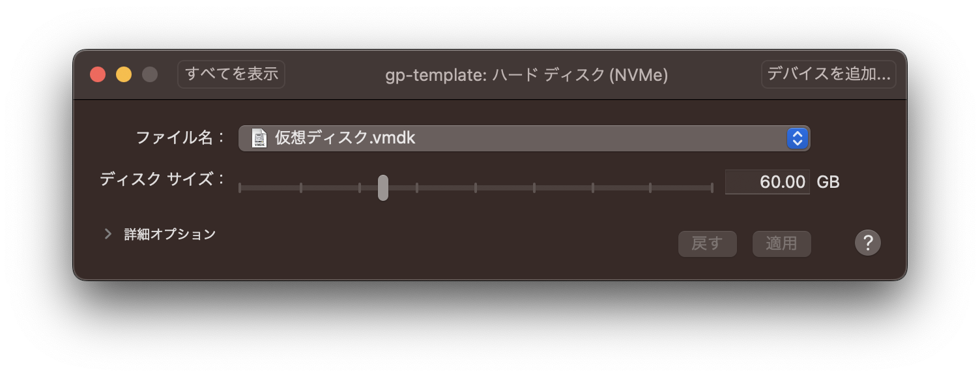Click the gray zoom window button
This screenshot has width=980, height=377.
(150, 74)
